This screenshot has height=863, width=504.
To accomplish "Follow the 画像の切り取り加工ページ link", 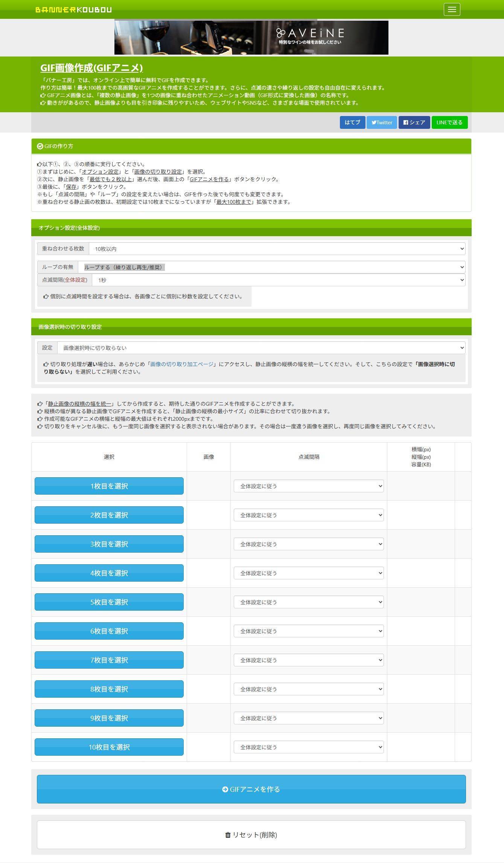I will point(181,364).
